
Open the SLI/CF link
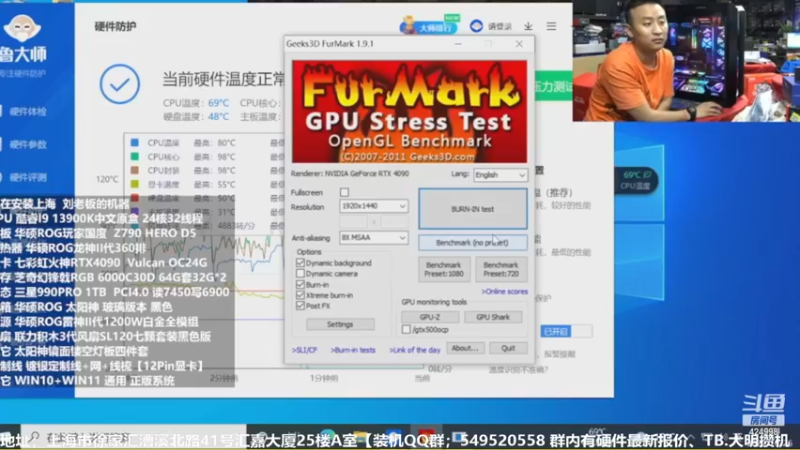[x=305, y=350]
